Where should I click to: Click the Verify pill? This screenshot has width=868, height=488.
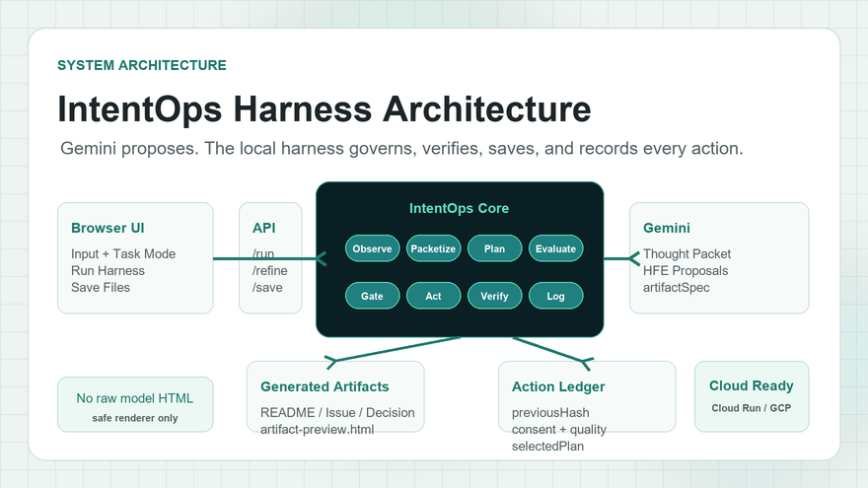coord(494,296)
